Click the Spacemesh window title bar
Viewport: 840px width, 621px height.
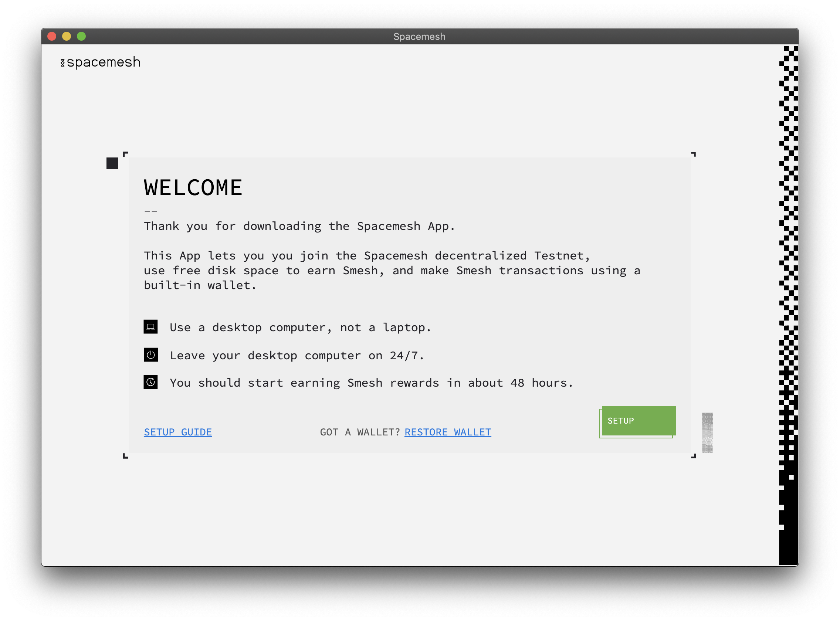419,37
